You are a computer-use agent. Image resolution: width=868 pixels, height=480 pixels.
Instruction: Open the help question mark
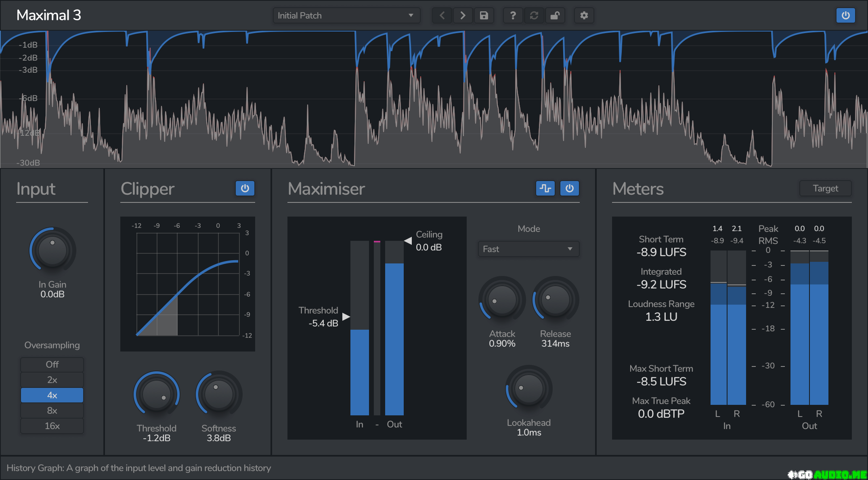[x=513, y=16]
